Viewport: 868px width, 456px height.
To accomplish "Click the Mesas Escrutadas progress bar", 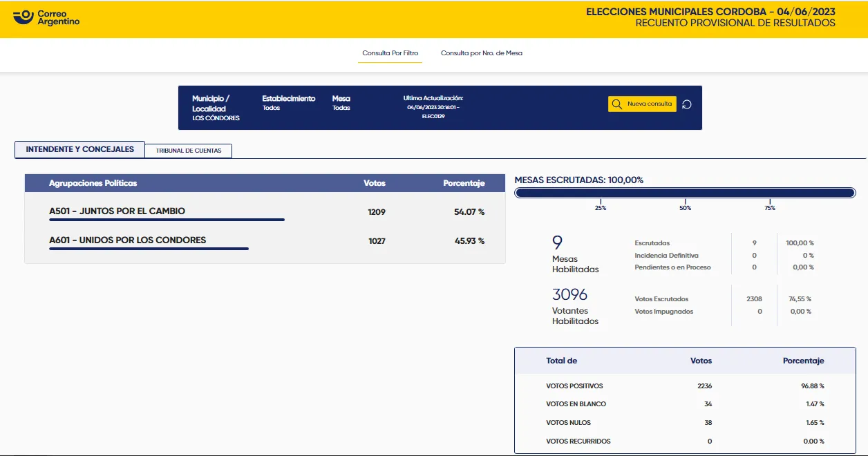I will click(685, 193).
